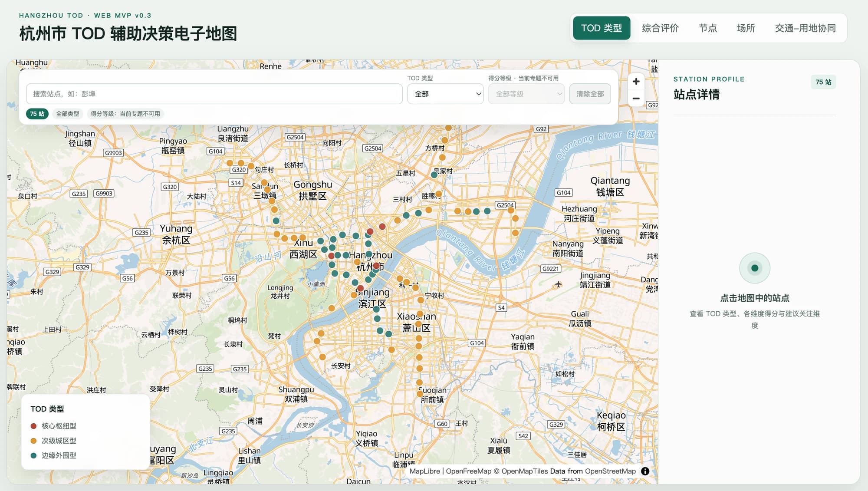868x491 pixels.
Task: Open the OpenStreetMap attribution link
Action: point(610,471)
